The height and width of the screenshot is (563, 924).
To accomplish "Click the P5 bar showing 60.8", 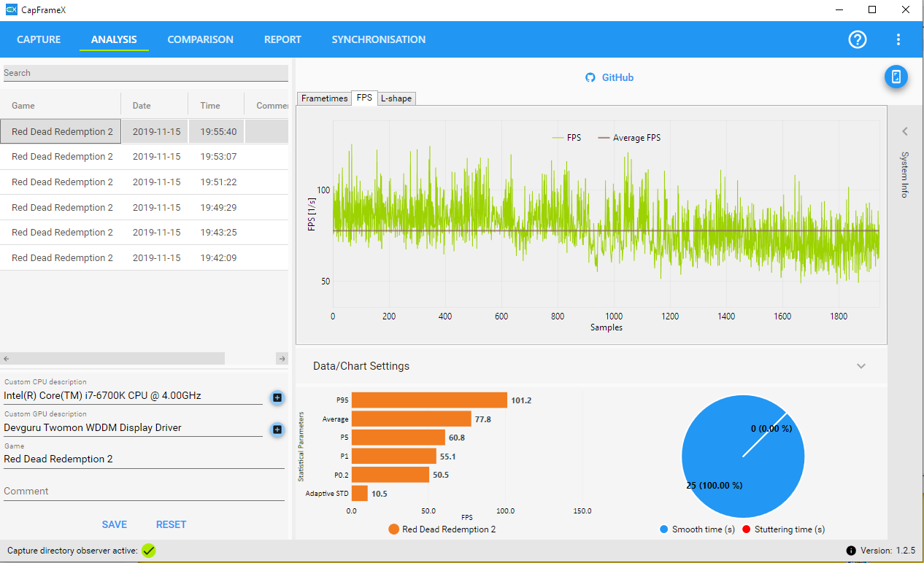I will tap(399, 438).
